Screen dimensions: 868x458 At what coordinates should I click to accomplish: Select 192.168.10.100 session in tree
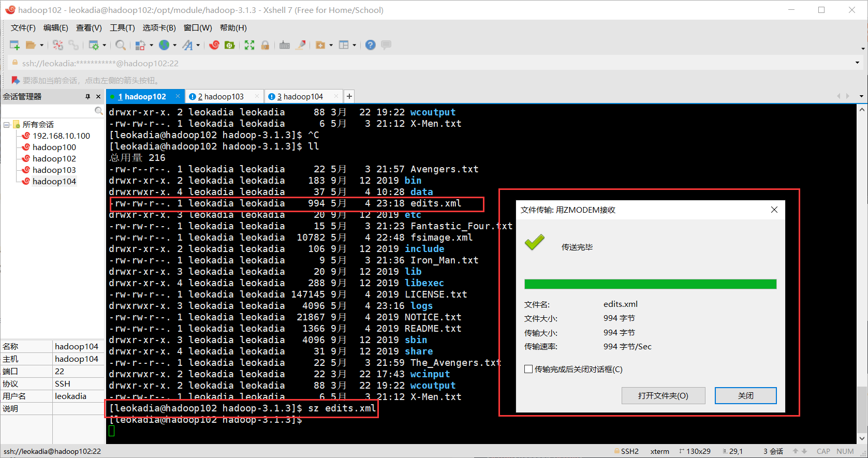tap(61, 136)
